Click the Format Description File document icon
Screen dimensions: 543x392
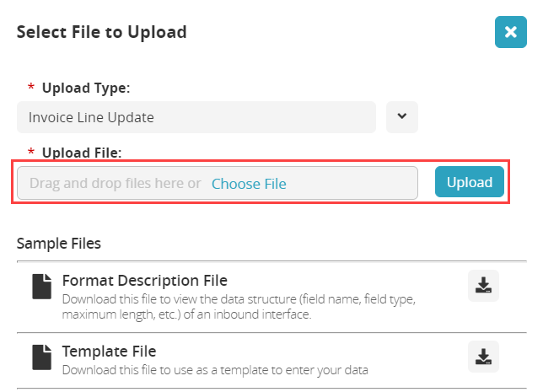click(41, 287)
